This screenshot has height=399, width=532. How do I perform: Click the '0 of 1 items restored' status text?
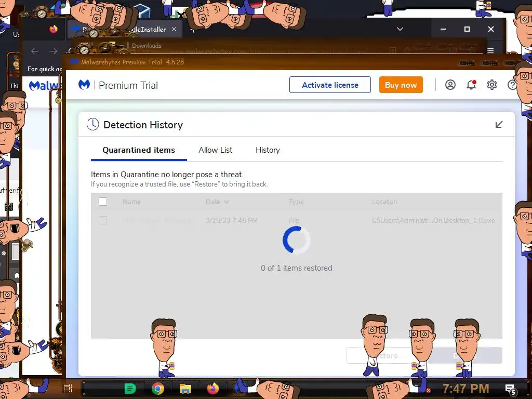pyautogui.click(x=297, y=268)
